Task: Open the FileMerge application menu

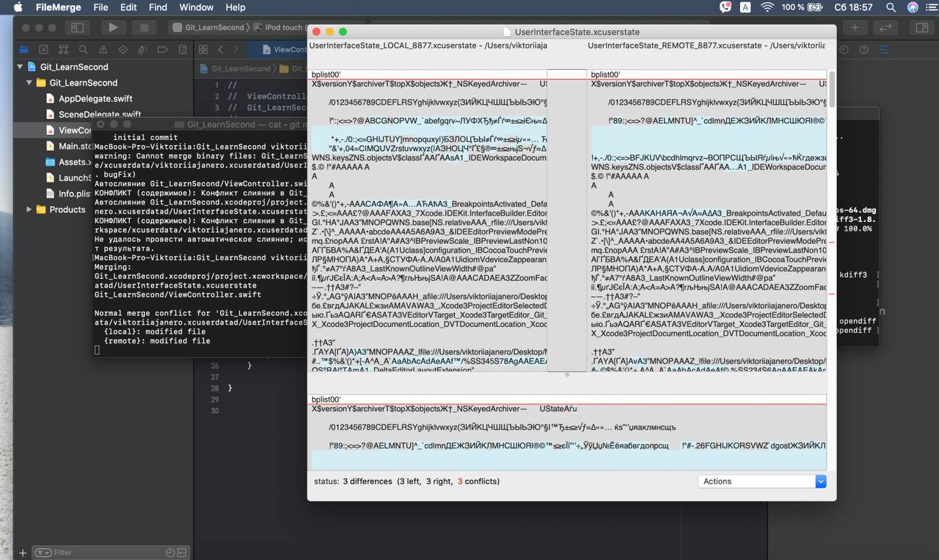Action: (x=58, y=7)
